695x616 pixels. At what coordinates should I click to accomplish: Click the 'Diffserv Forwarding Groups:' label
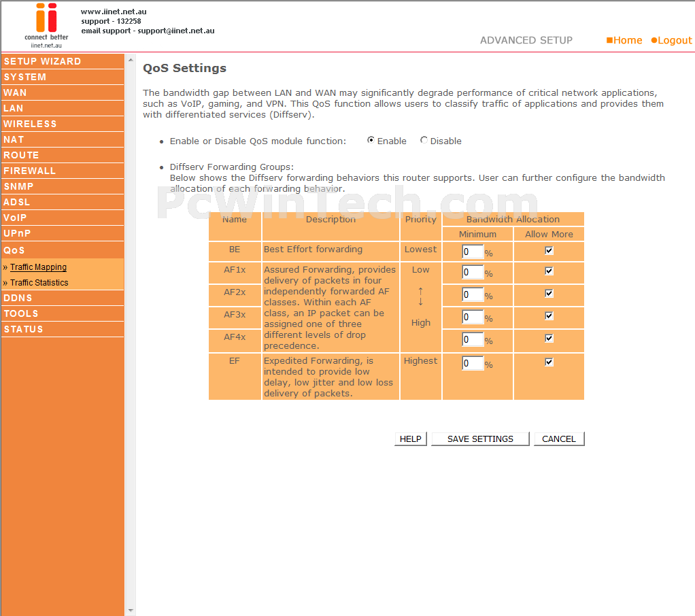click(x=232, y=167)
